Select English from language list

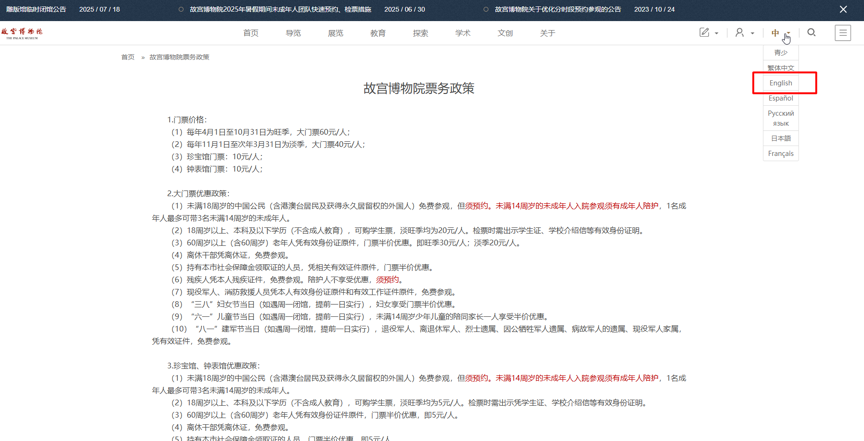[x=780, y=83]
